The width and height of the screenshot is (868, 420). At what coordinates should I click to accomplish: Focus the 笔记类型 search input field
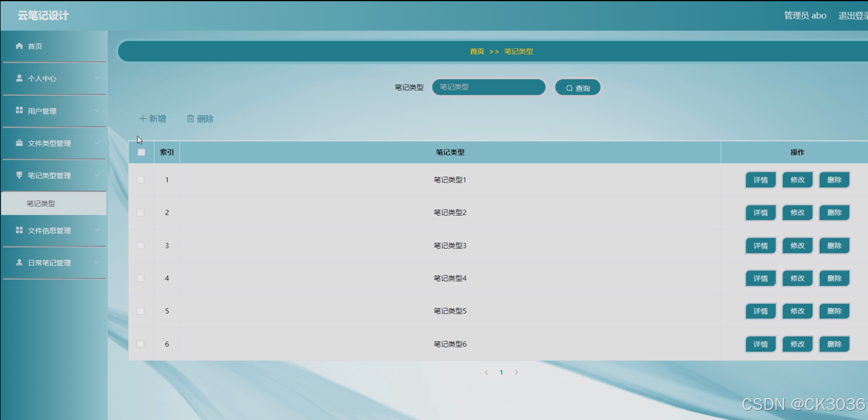pyautogui.click(x=489, y=87)
